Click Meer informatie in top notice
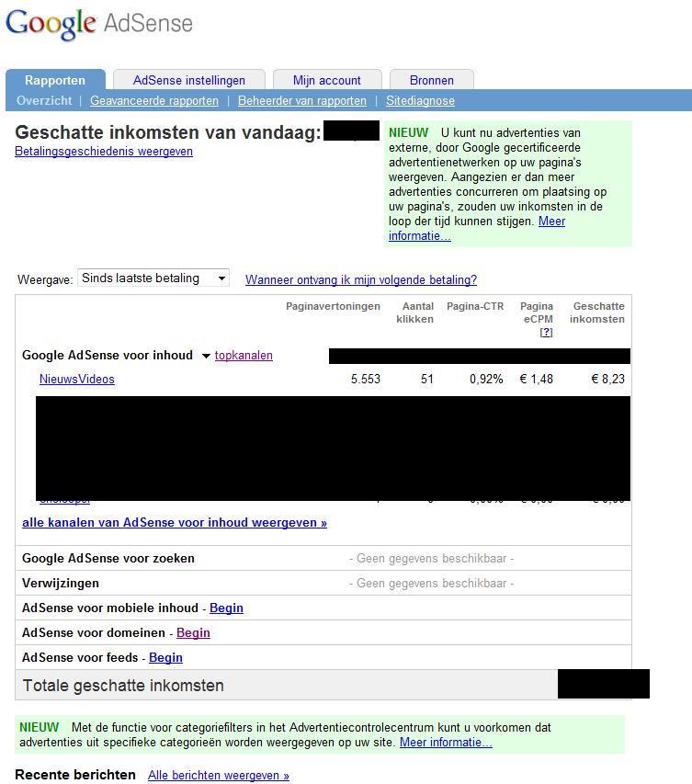 pos(551,221)
